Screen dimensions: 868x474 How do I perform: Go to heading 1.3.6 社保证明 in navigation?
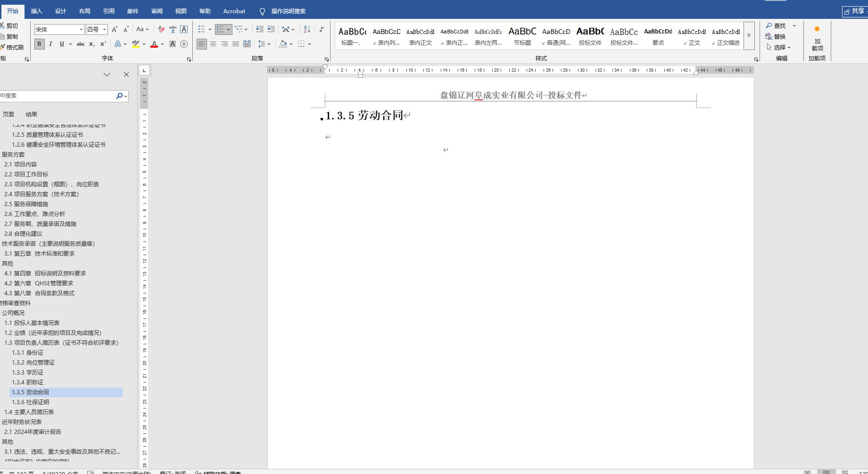point(31,402)
